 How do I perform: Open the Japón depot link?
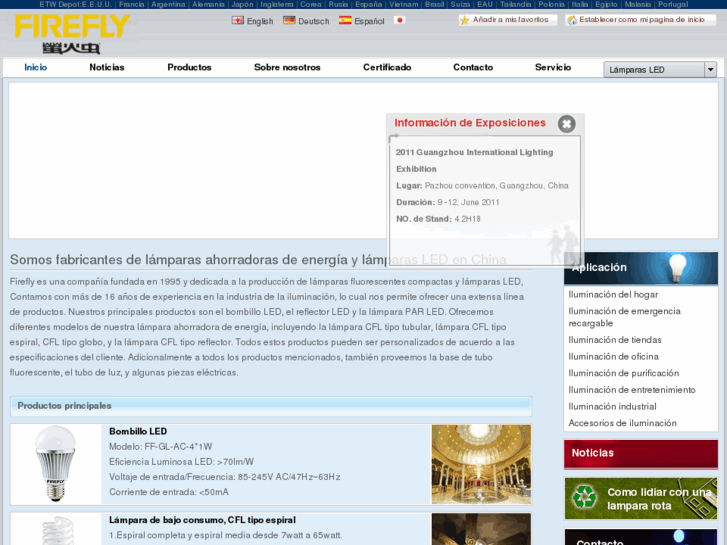coord(242,4)
